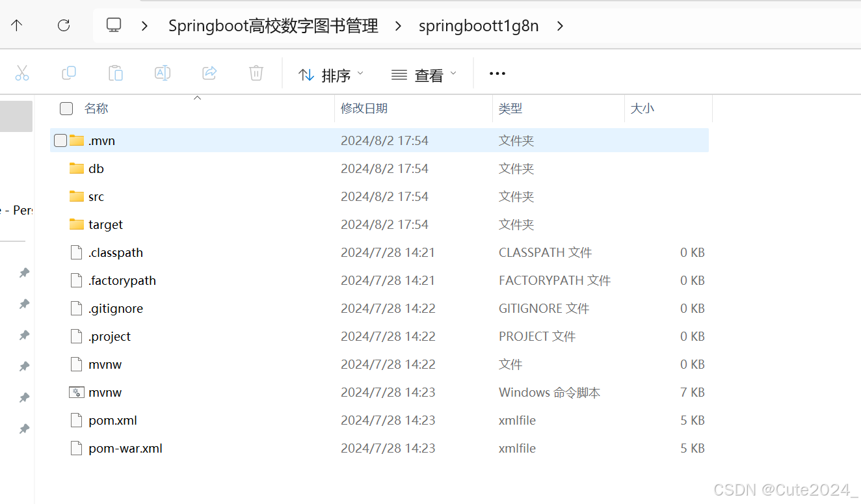861x504 pixels.
Task: Tick the select-all checkbox in the column header
Action: [66, 109]
